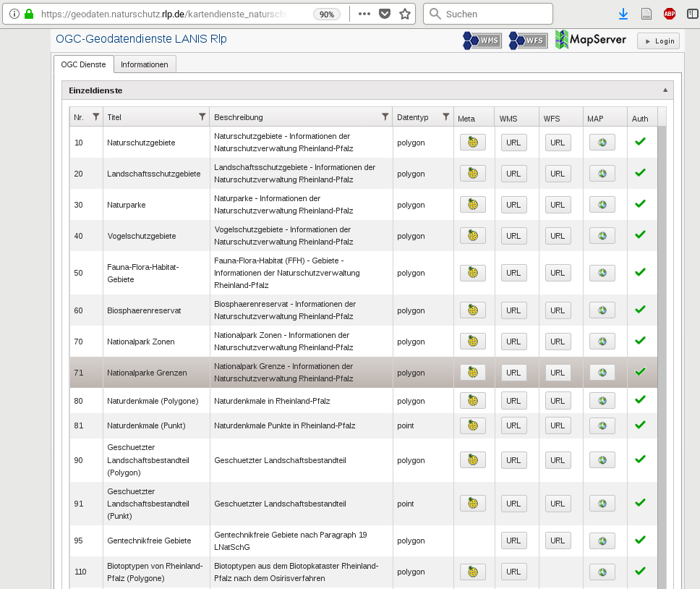The height and width of the screenshot is (589, 700).
Task: Click the Suchen search field
Action: 495,14
